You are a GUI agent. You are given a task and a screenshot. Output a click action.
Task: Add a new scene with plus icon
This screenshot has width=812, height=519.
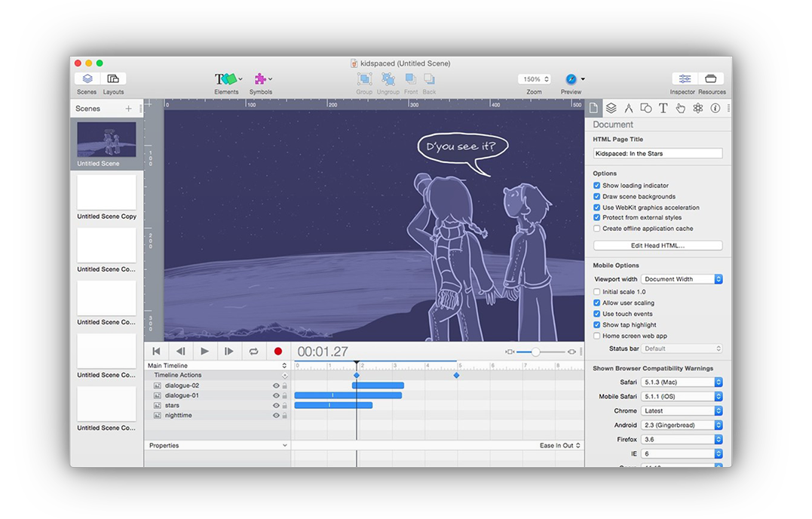tap(128, 109)
